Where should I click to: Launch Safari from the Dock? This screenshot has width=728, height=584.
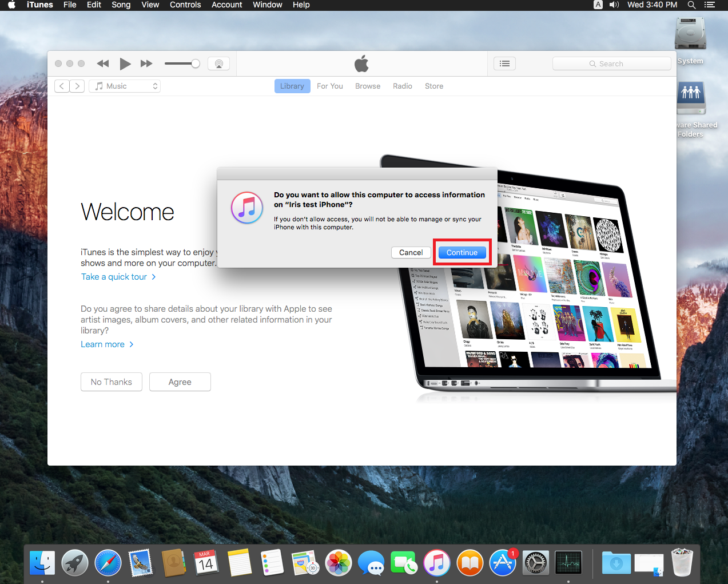108,563
